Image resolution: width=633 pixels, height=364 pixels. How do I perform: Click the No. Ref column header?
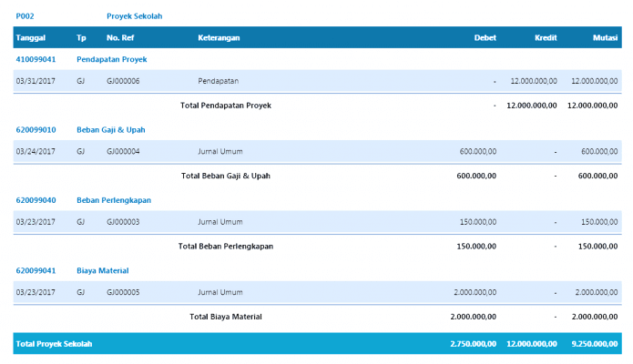tap(120, 37)
